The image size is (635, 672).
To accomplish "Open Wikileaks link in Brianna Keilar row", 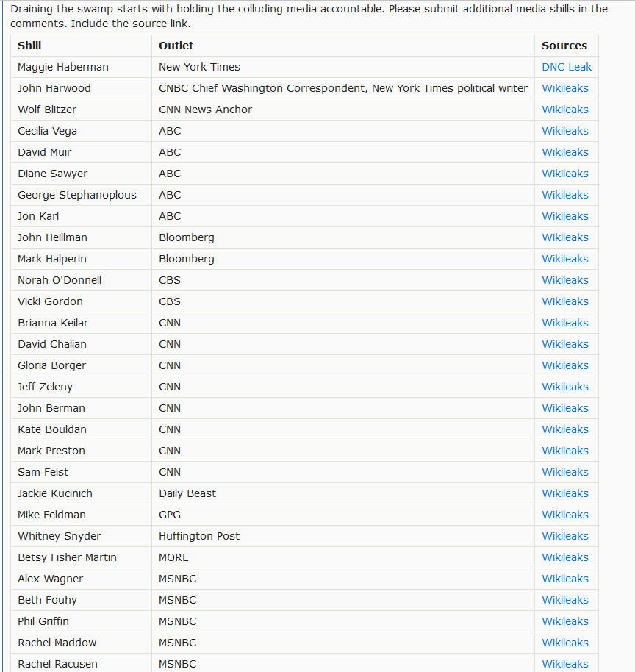I will coord(564,323).
